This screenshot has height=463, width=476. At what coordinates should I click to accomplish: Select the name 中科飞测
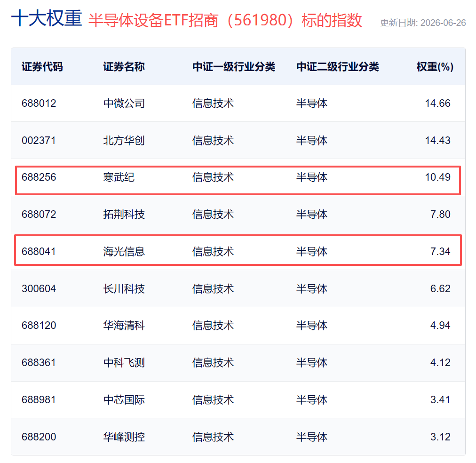pos(124,363)
